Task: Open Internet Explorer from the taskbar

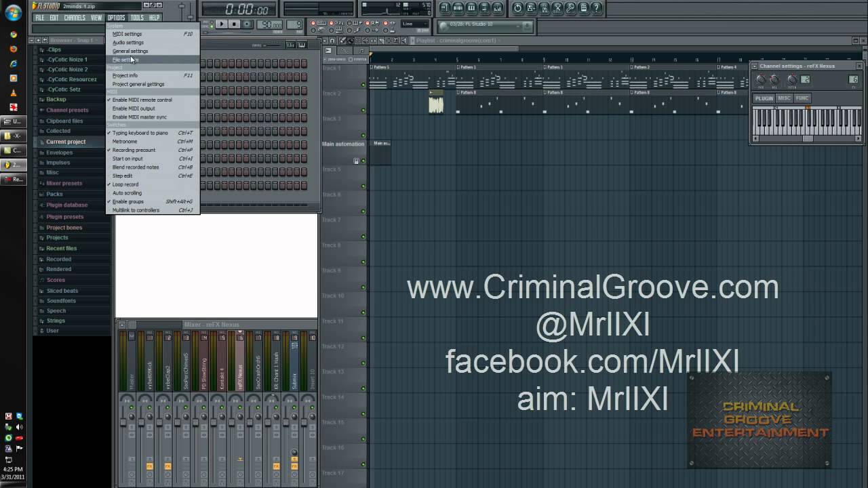Action: 14,64
